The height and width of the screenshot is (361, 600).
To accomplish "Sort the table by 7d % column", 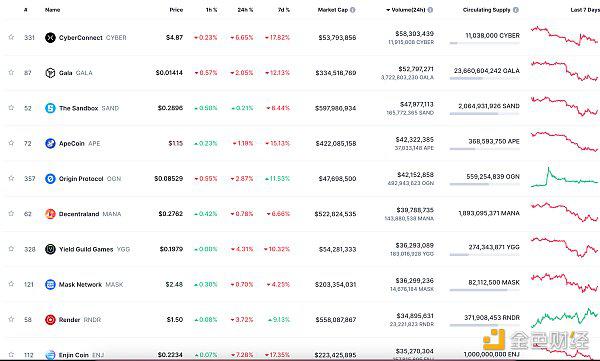I will coord(284,10).
